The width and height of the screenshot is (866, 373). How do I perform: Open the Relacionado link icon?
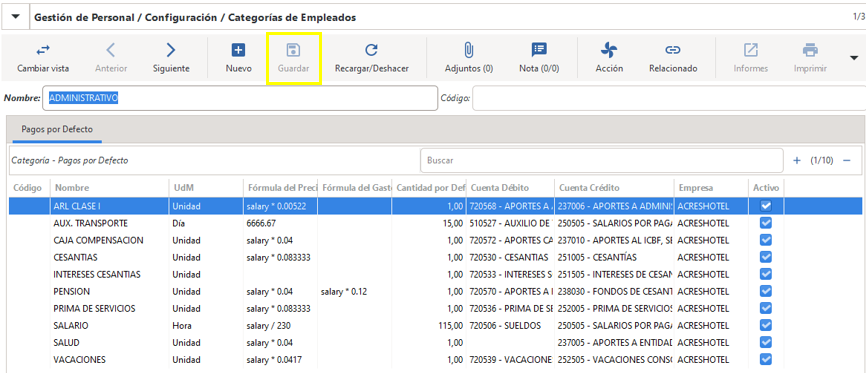click(x=673, y=50)
